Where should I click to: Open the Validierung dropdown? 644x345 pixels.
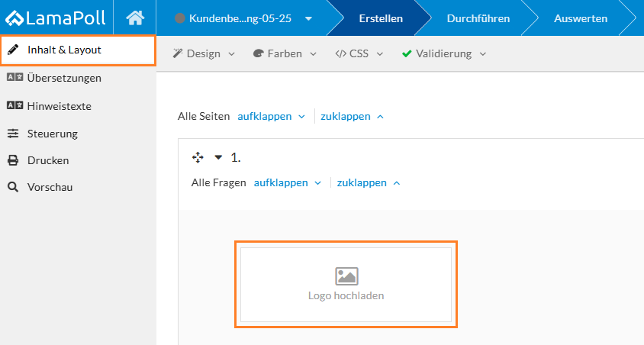444,54
